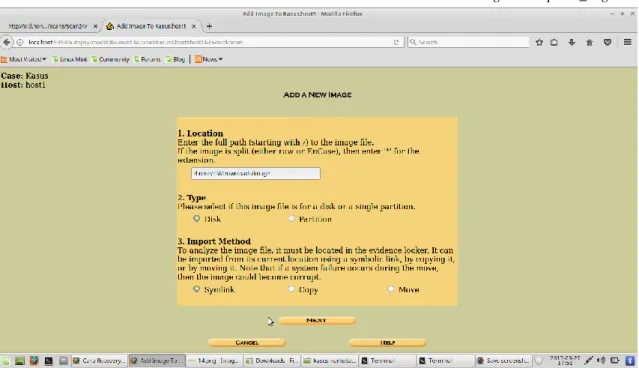The width and height of the screenshot is (639, 368).
Task: Open the Pocket icon in toolbar
Action: 607,42
